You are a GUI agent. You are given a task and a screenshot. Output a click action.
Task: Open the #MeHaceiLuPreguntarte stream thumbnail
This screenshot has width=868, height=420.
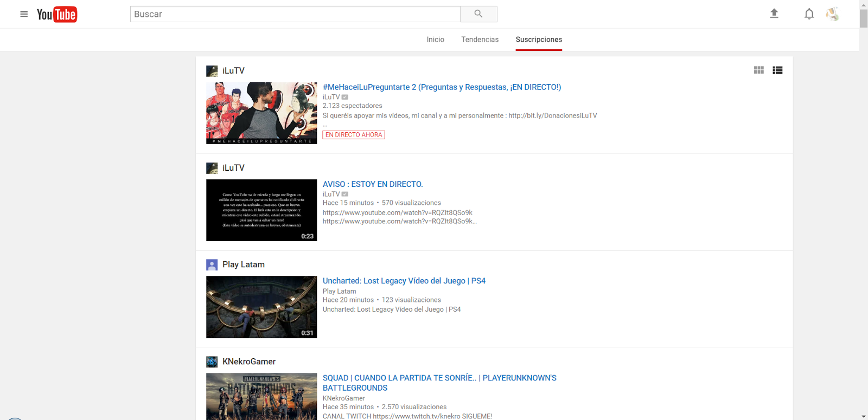261,113
